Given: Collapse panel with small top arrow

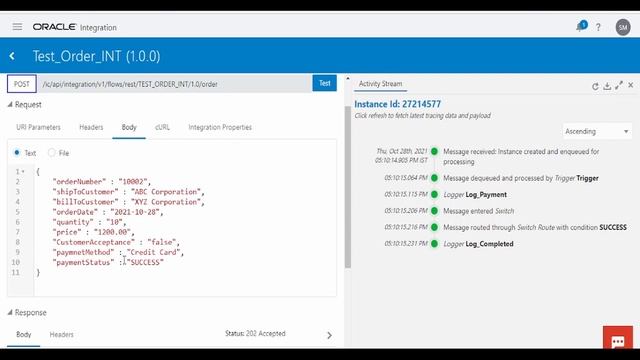Looking at the screenshot, I should (x=348, y=78).
